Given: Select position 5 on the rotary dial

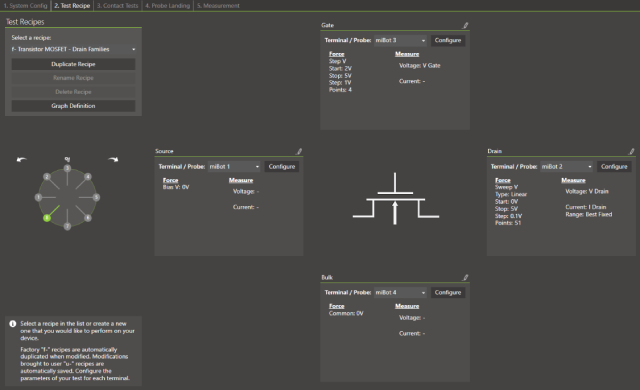Looking at the screenshot, I should (x=96, y=197).
